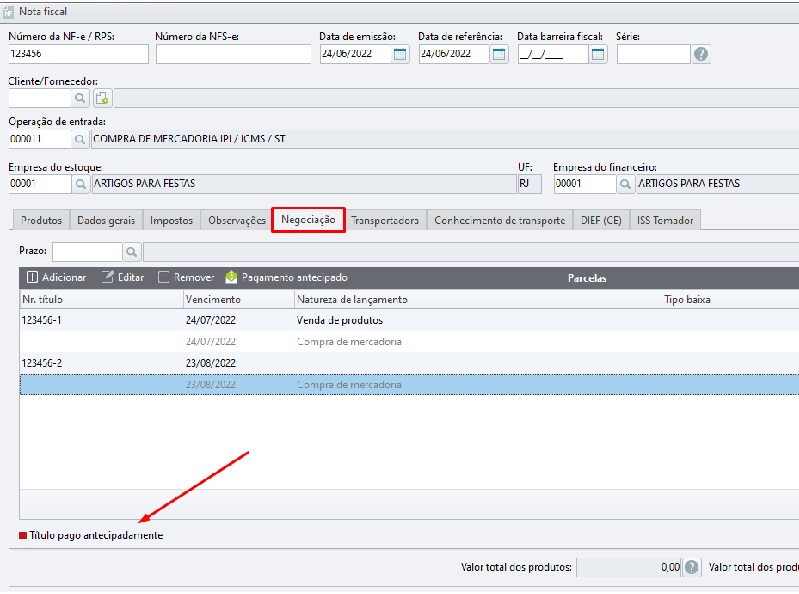Open the Observações tab
This screenshot has width=799, height=594.
pos(236,221)
